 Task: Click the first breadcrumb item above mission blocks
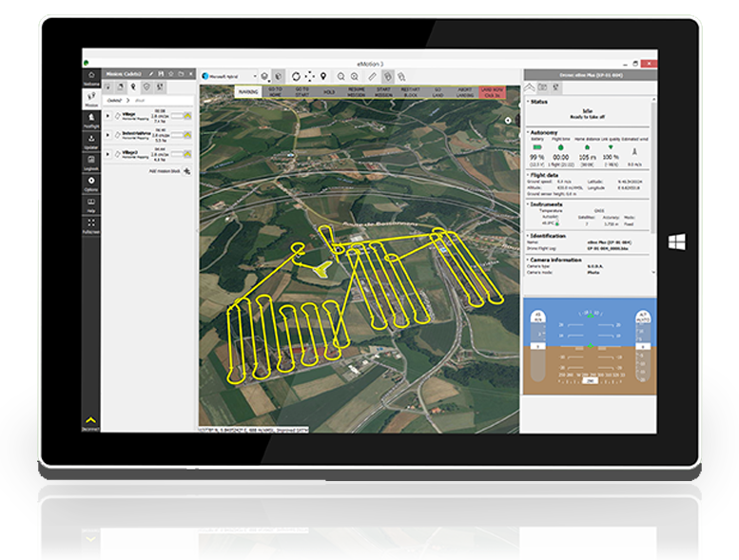pyautogui.click(x=114, y=101)
